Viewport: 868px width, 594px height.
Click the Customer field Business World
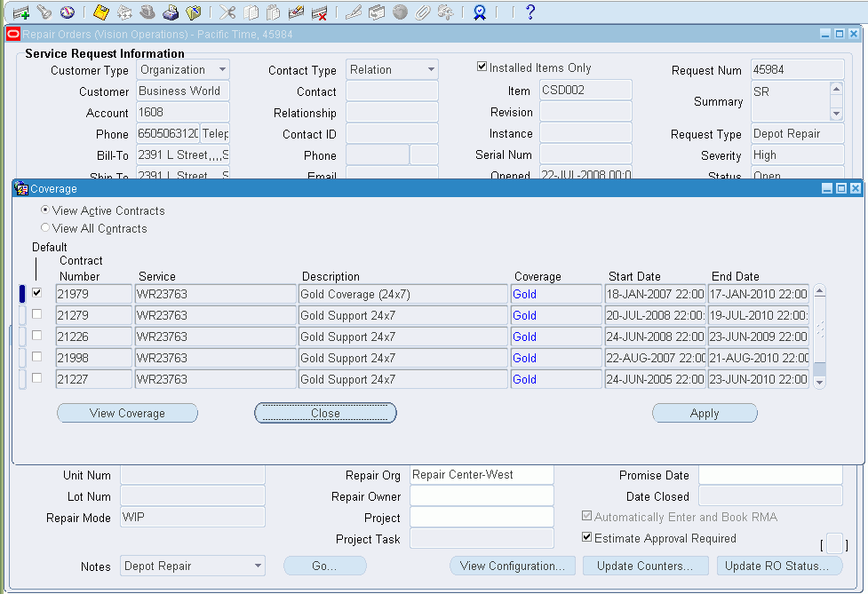click(x=183, y=91)
